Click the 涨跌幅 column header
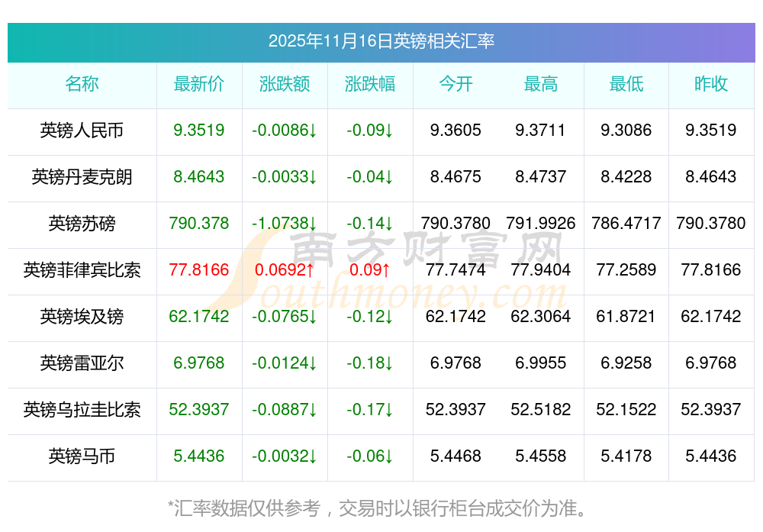The image size is (763, 532). [370, 84]
